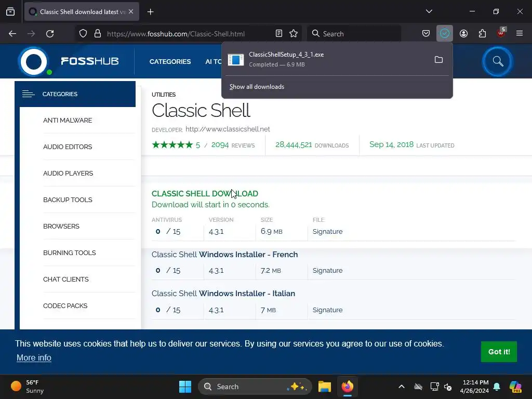532x399 pixels.
Task: Select BURNING TOOLS category
Action: tap(69, 253)
